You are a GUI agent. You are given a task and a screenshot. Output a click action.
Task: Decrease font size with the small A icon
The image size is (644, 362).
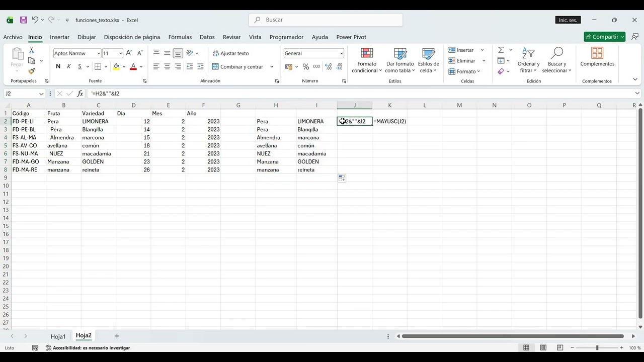tap(140, 53)
